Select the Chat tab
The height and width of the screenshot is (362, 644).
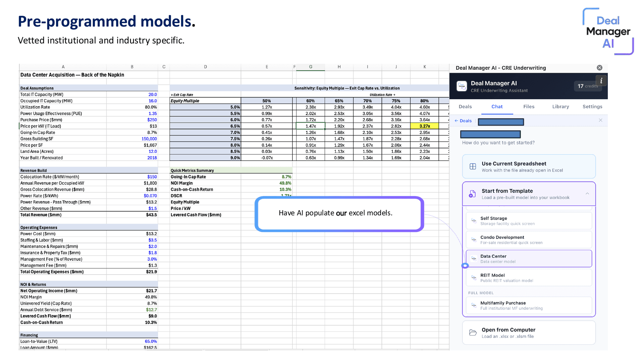pyautogui.click(x=497, y=107)
